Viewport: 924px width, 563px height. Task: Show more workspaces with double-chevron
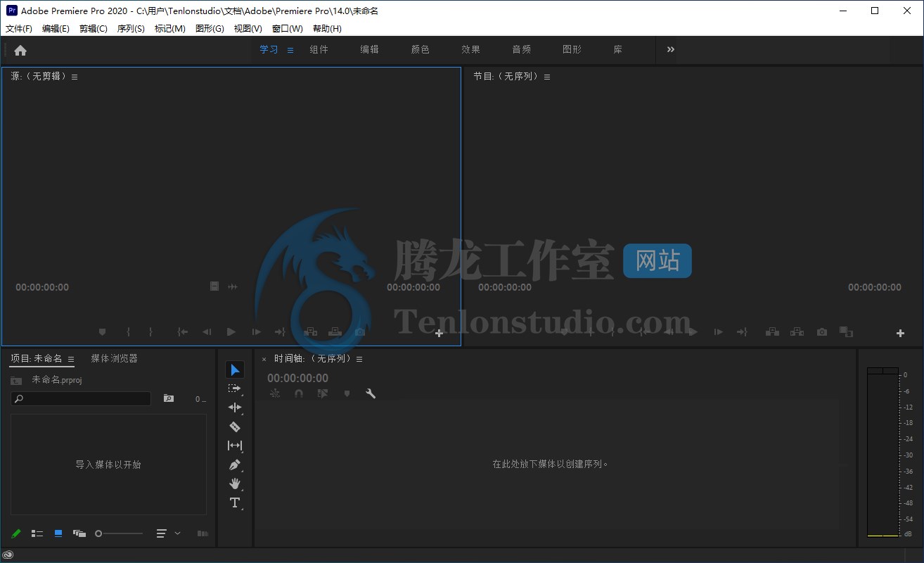671,49
